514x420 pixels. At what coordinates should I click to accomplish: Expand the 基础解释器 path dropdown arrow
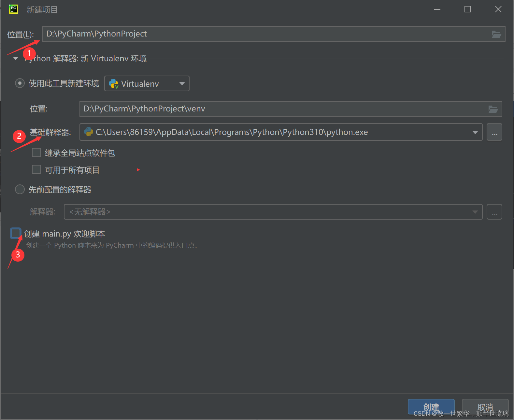click(475, 132)
